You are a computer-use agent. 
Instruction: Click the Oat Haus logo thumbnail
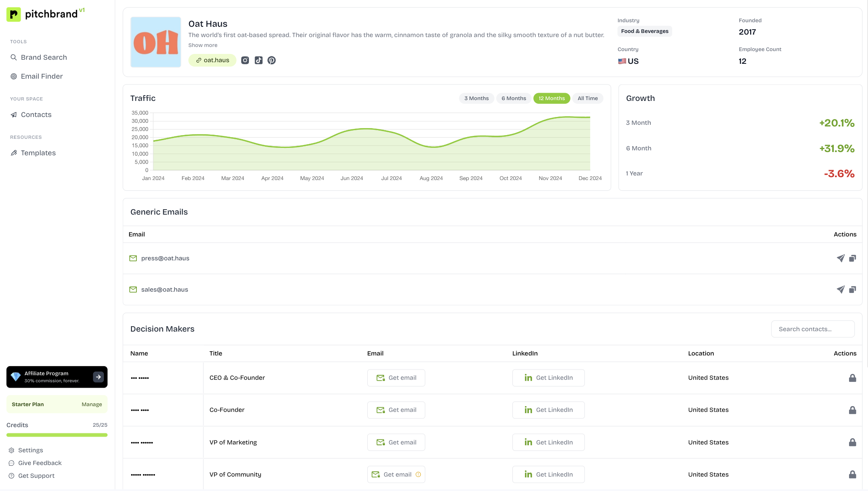point(156,42)
